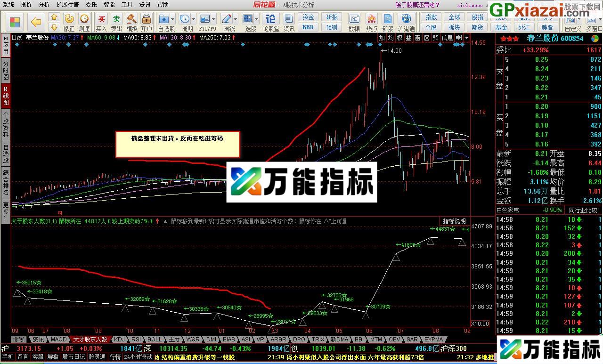Switch to the MACD indicator tab
The height and width of the screenshot is (364, 603).
pos(58,339)
